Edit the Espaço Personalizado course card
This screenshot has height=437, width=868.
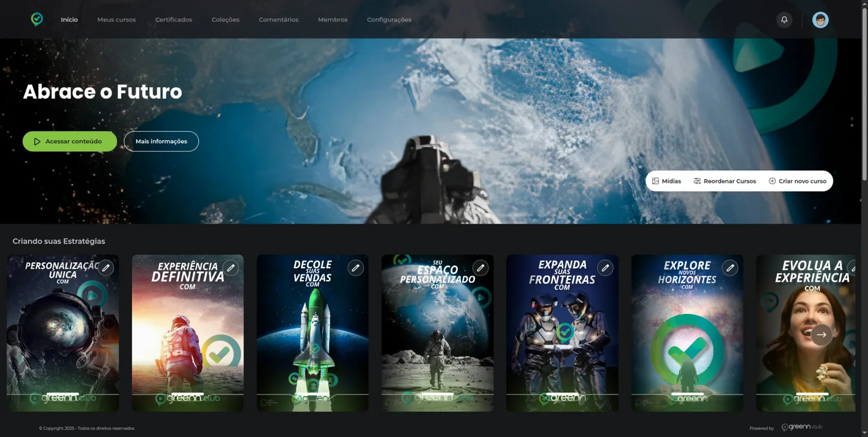click(480, 268)
